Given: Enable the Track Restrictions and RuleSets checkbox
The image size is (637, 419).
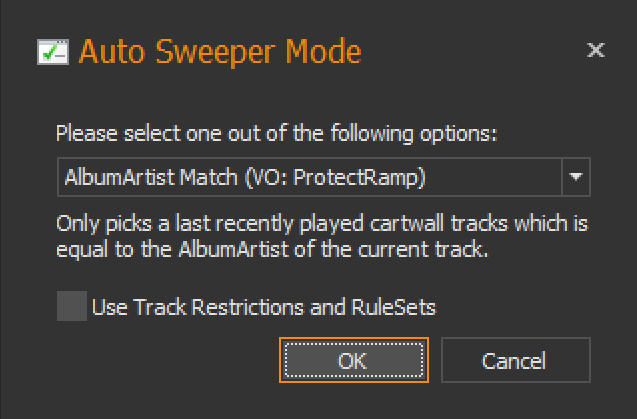Looking at the screenshot, I should pyautogui.click(x=71, y=307).
